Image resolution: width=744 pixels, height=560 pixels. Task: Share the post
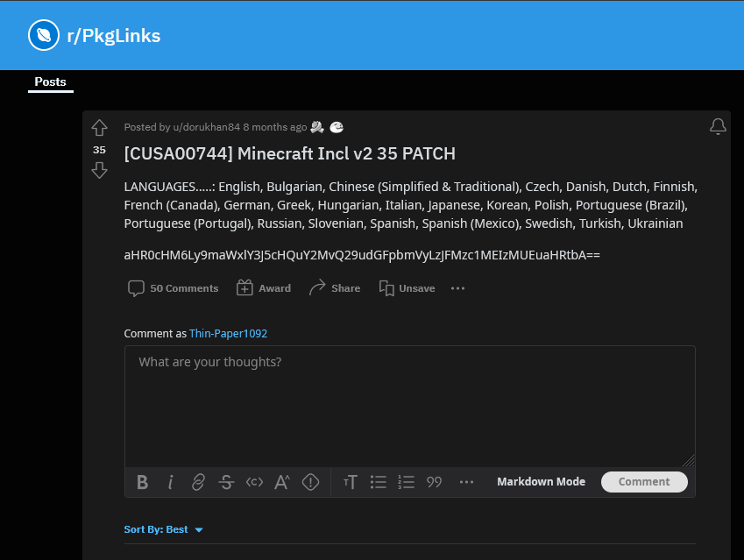335,288
